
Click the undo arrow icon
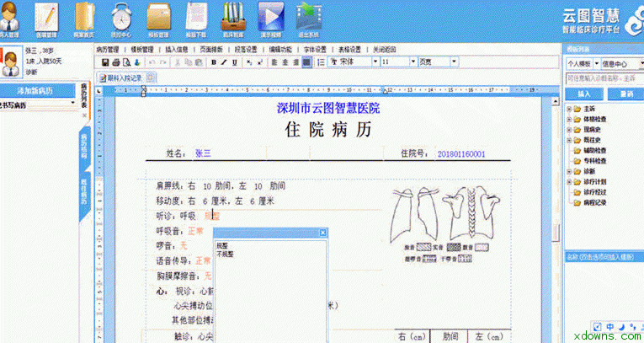152,62
